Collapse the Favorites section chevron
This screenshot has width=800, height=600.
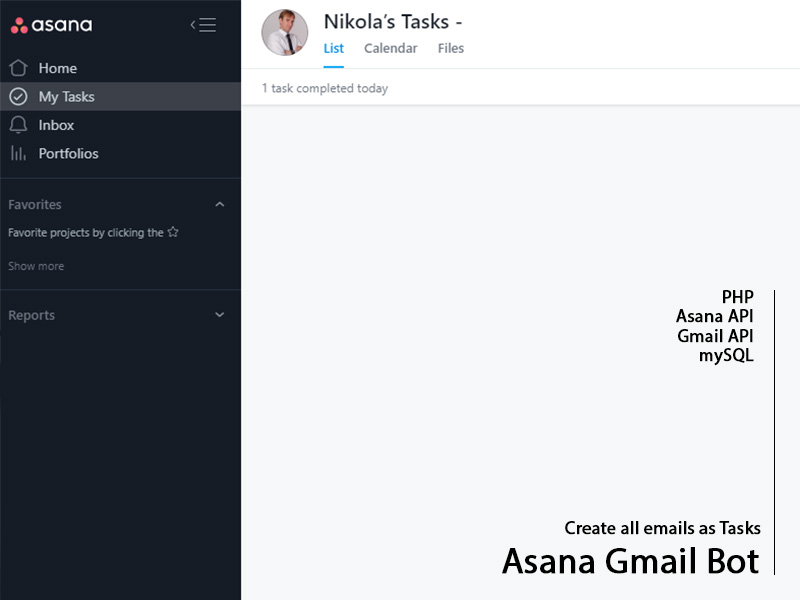[220, 204]
